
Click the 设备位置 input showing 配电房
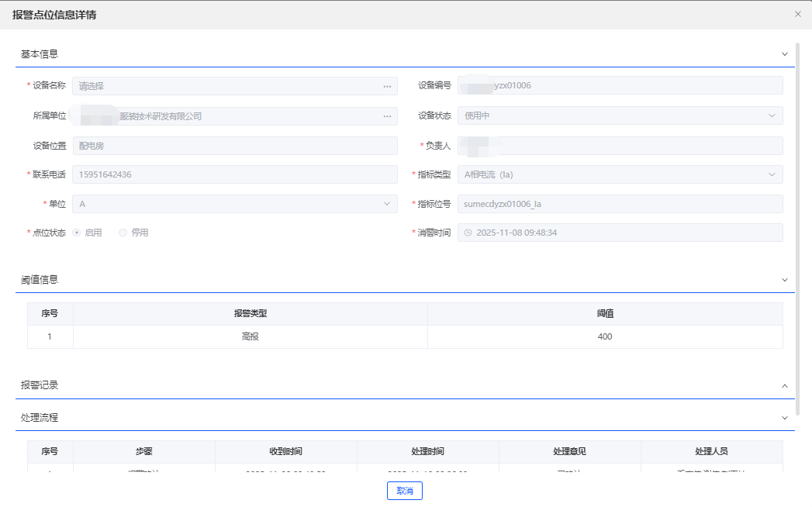click(233, 145)
